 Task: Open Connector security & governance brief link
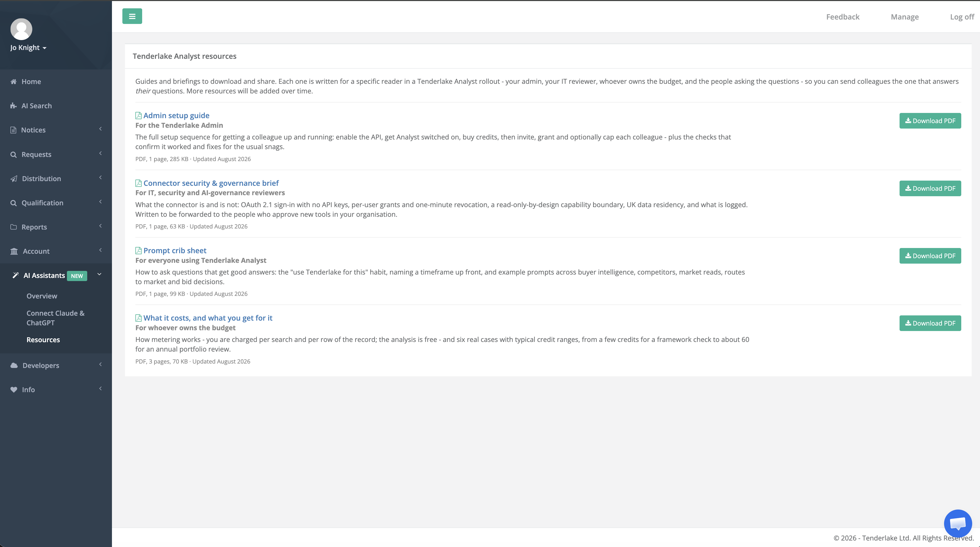click(x=211, y=183)
